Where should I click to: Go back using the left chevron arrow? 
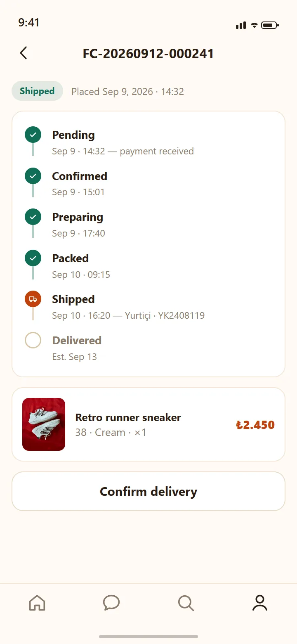pyautogui.click(x=24, y=53)
